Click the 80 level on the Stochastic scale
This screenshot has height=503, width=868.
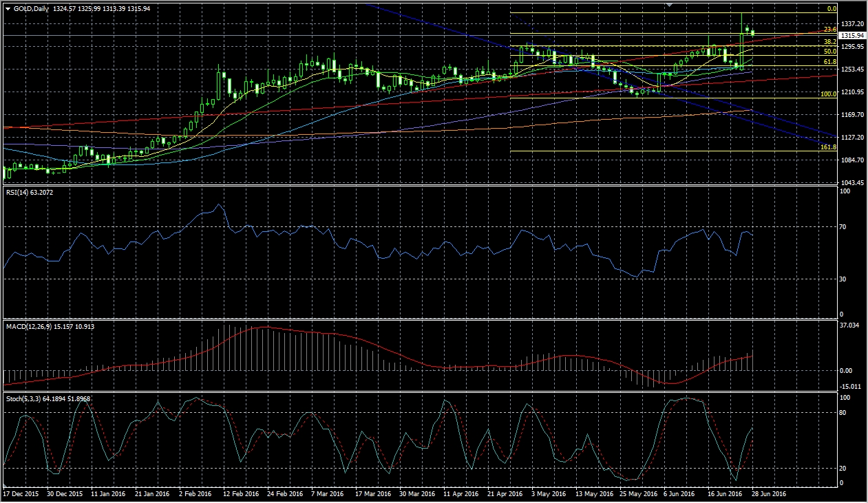[x=845, y=413]
